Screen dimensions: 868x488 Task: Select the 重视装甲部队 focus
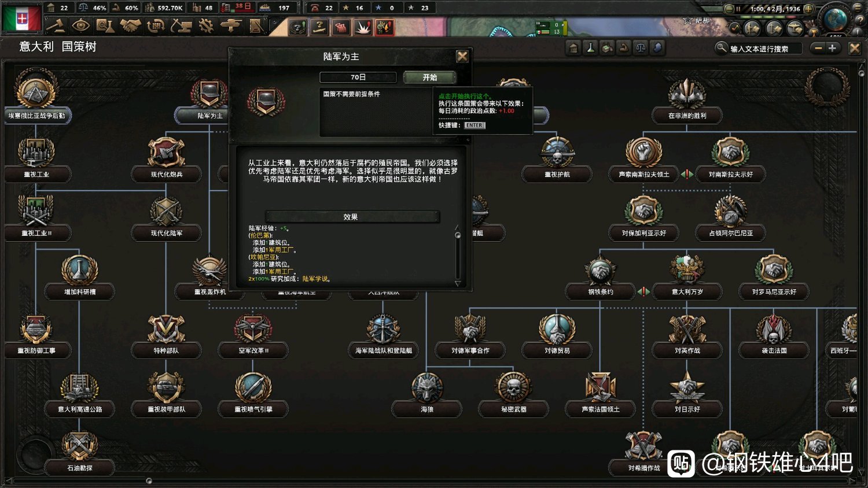coord(167,393)
